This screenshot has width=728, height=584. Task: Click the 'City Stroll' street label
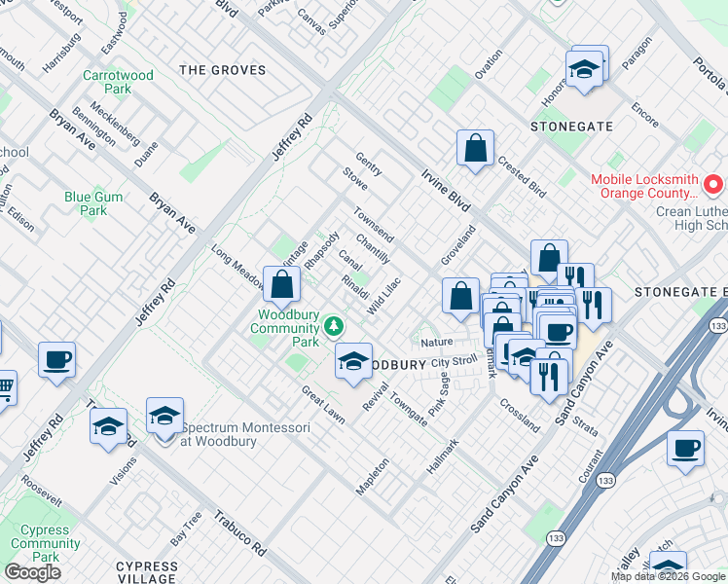pos(455,361)
